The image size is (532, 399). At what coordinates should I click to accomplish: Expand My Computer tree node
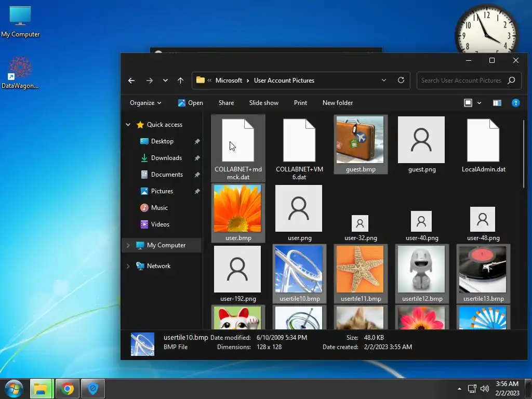click(128, 245)
